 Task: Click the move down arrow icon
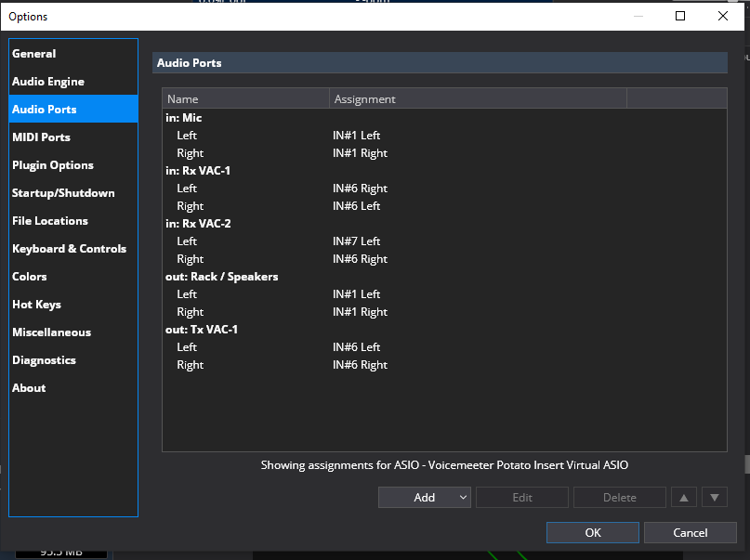715,498
